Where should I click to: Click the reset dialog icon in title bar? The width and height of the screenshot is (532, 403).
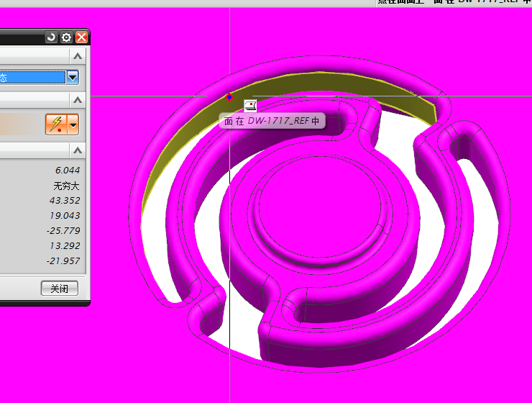(x=51, y=37)
